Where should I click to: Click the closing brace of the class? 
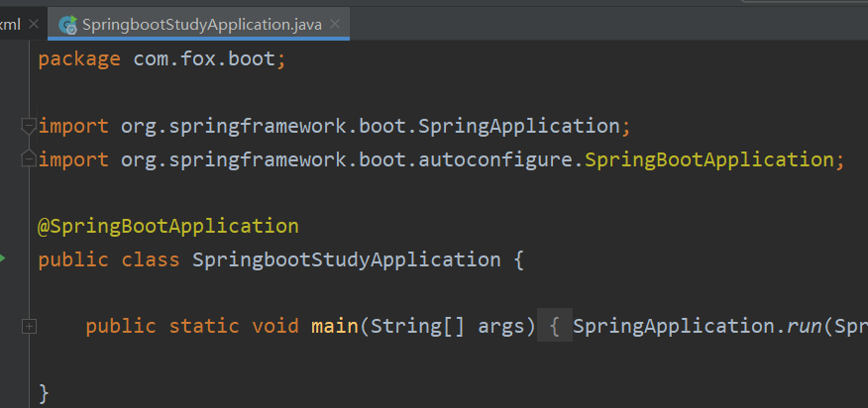(44, 393)
